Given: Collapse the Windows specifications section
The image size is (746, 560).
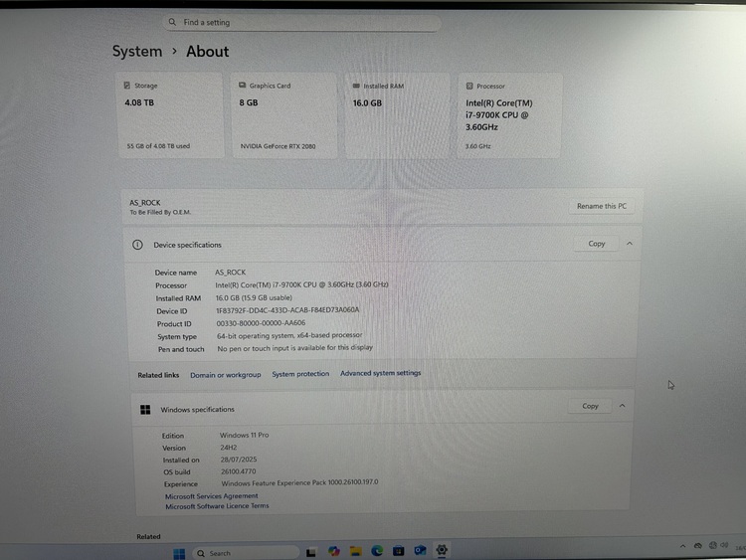Looking at the screenshot, I should pos(622,406).
